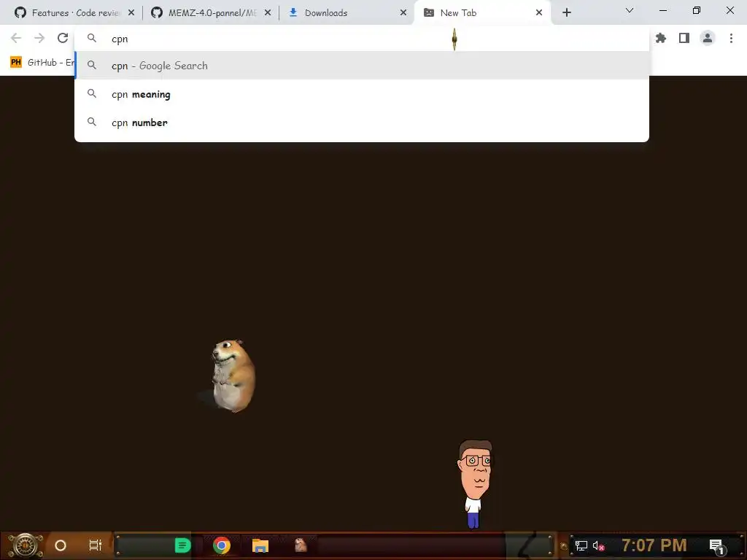Select the New Tab tab
The image size is (747, 560).
(483, 13)
